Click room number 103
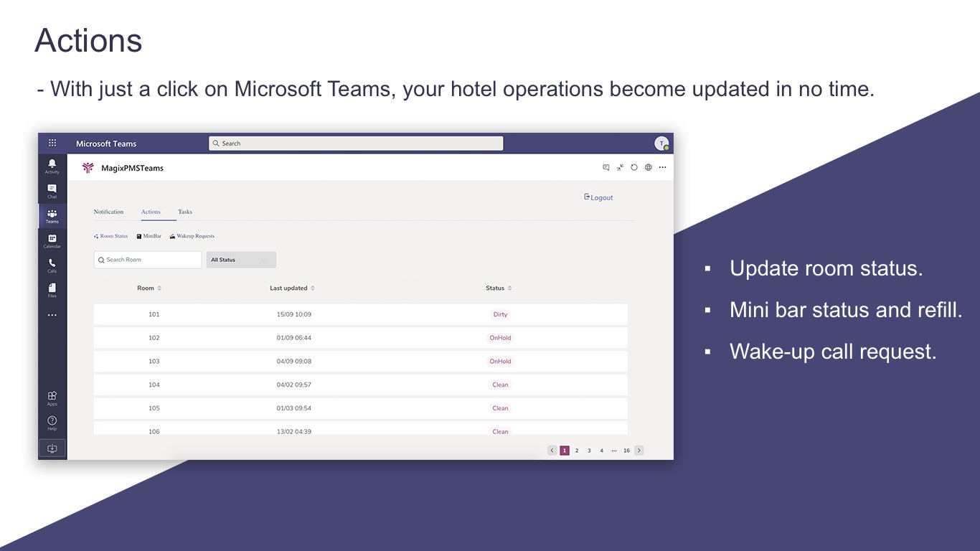 [154, 362]
